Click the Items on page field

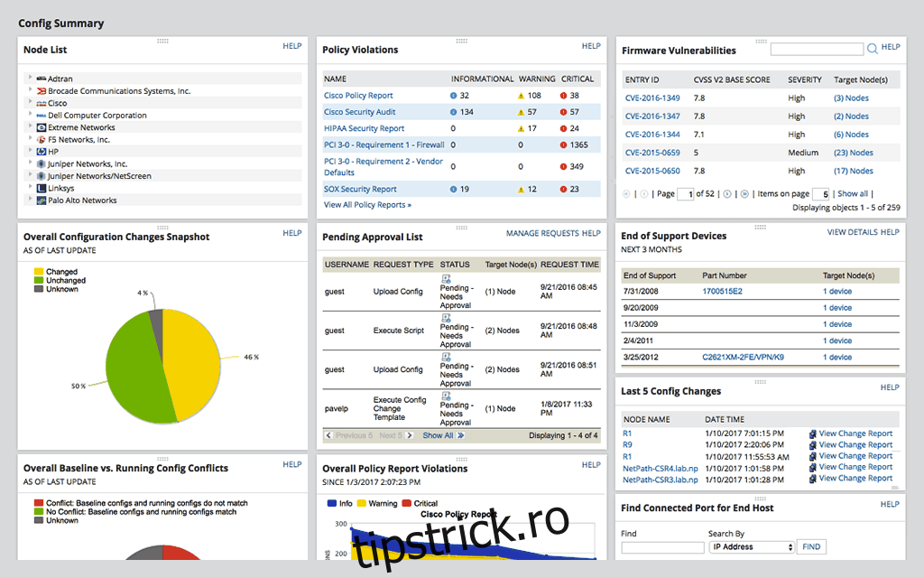pyautogui.click(x=821, y=194)
